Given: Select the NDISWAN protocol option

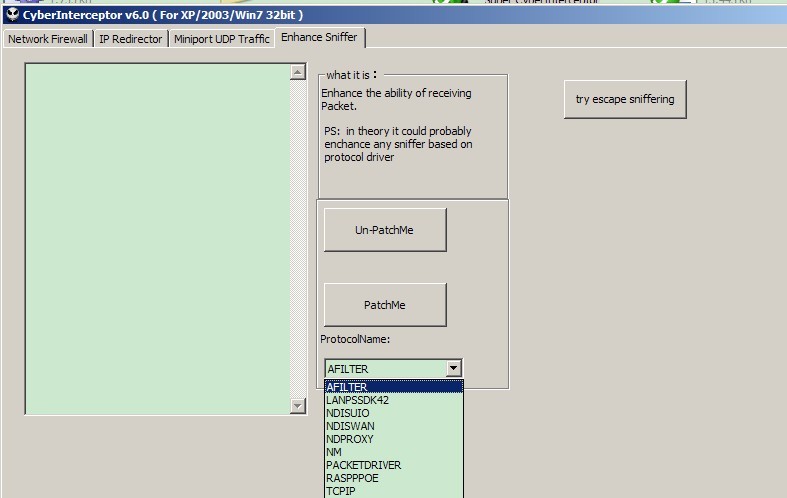Looking at the screenshot, I should (x=393, y=426).
